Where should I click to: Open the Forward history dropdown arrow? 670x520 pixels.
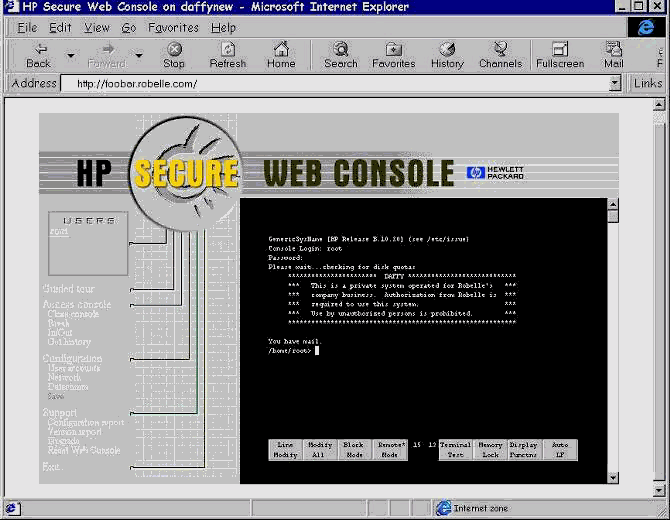click(x=138, y=56)
